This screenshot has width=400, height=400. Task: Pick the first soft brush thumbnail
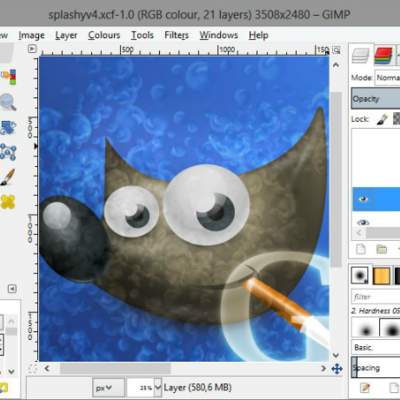coord(365,328)
